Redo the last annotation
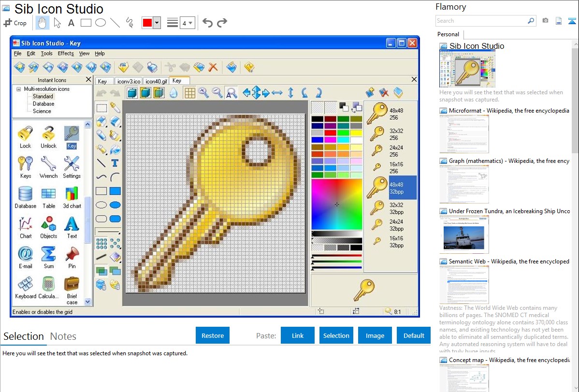The height and width of the screenshot is (392, 579). point(222,23)
